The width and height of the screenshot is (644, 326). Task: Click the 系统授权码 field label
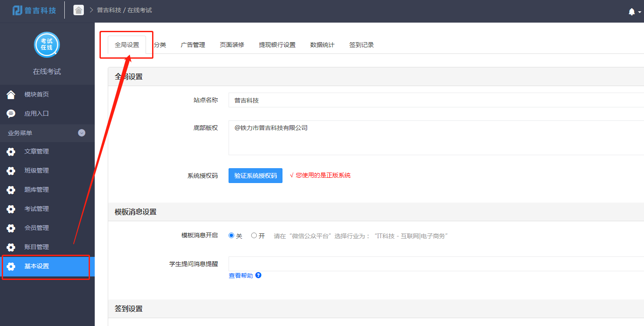(203, 176)
